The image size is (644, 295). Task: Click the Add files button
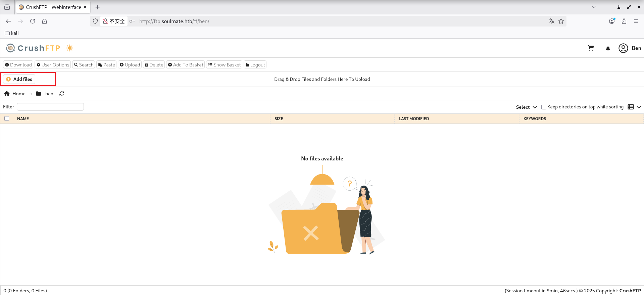click(x=19, y=79)
